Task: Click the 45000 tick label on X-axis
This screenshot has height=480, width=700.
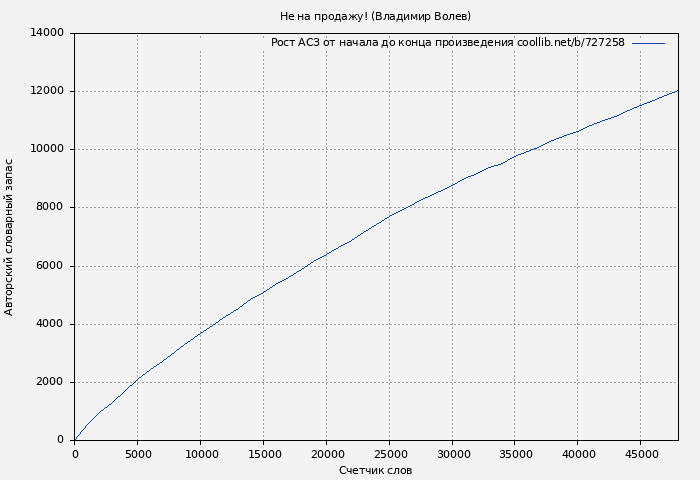Action: pyautogui.click(x=640, y=454)
